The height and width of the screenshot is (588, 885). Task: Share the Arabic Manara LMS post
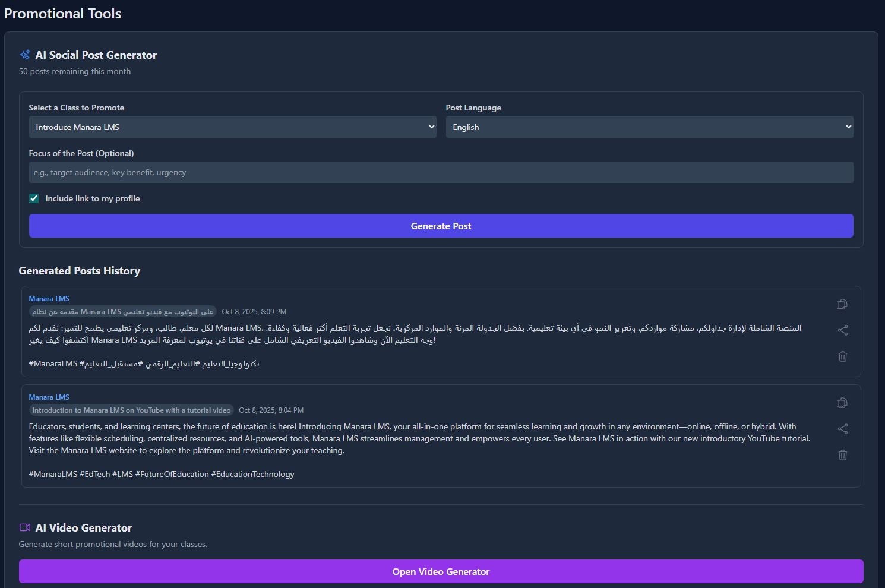tap(843, 330)
